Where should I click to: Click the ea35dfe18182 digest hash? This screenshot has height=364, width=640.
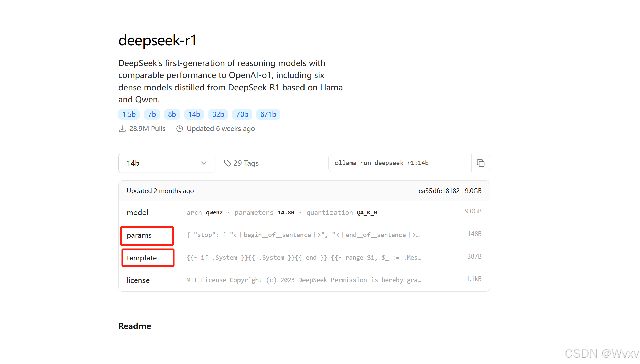(x=439, y=191)
